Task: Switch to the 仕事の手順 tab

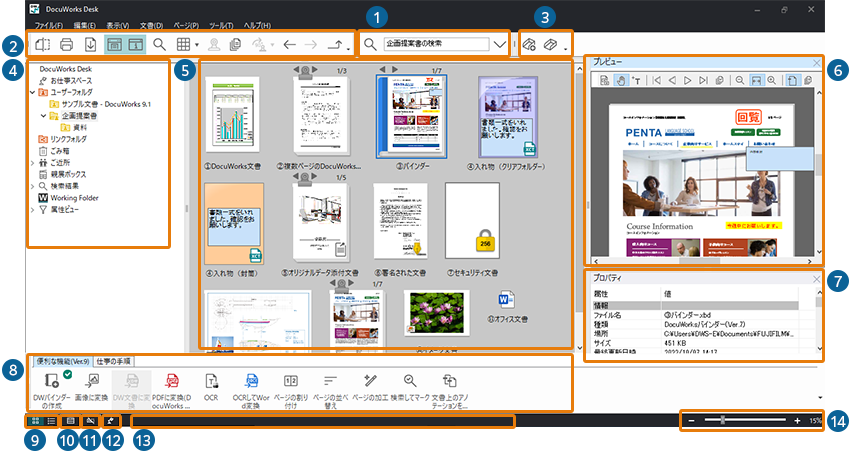Action: point(115,360)
